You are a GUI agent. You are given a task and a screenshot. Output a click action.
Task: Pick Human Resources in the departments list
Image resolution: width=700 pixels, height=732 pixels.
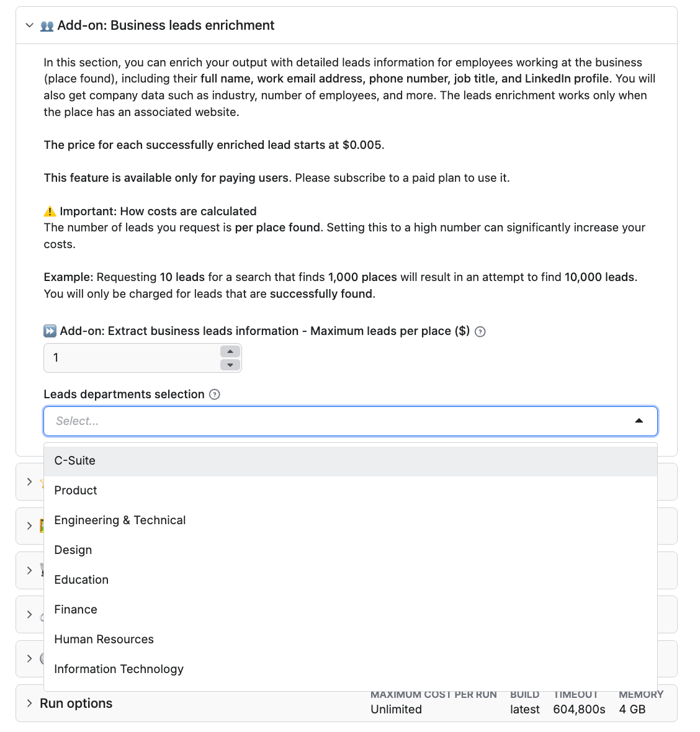(x=104, y=639)
